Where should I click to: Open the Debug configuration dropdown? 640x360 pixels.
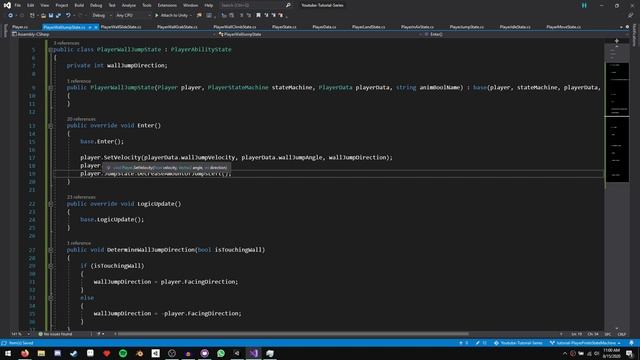(x=101, y=16)
